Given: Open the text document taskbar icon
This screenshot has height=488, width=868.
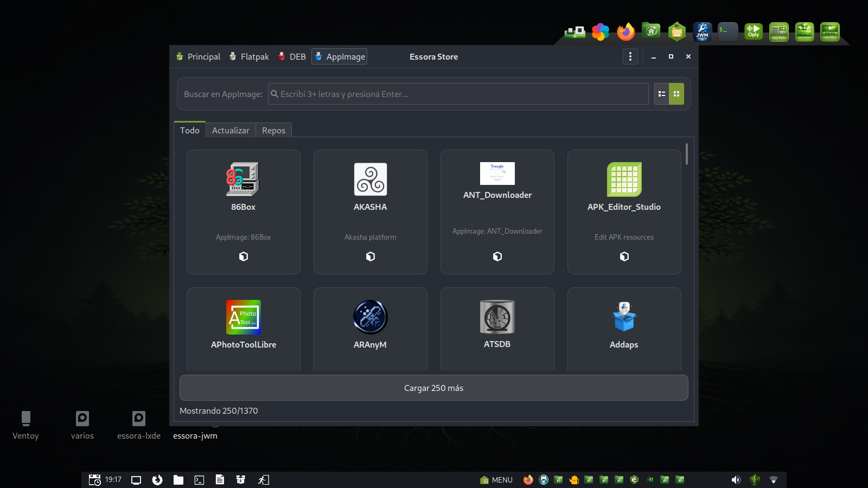Looking at the screenshot, I should click(x=220, y=480).
